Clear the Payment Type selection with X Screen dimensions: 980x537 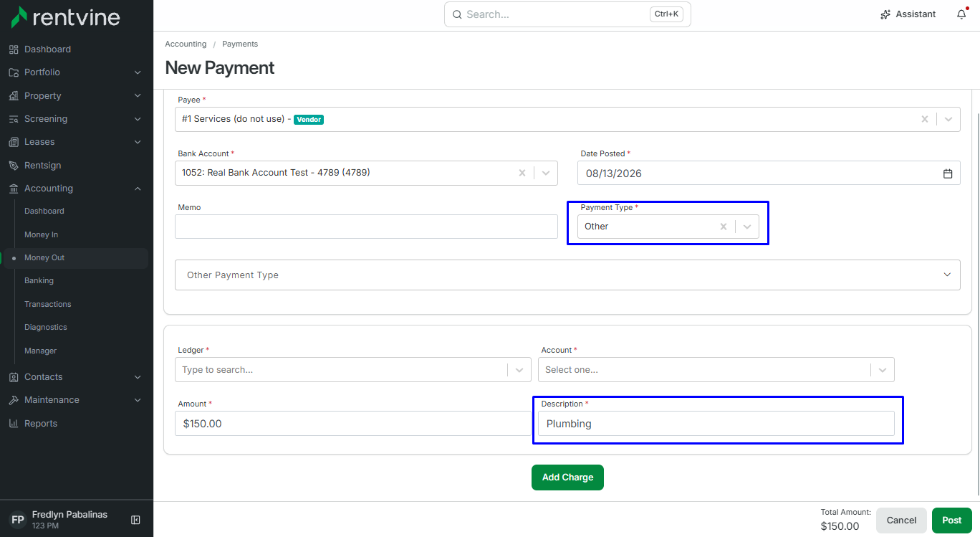point(724,227)
